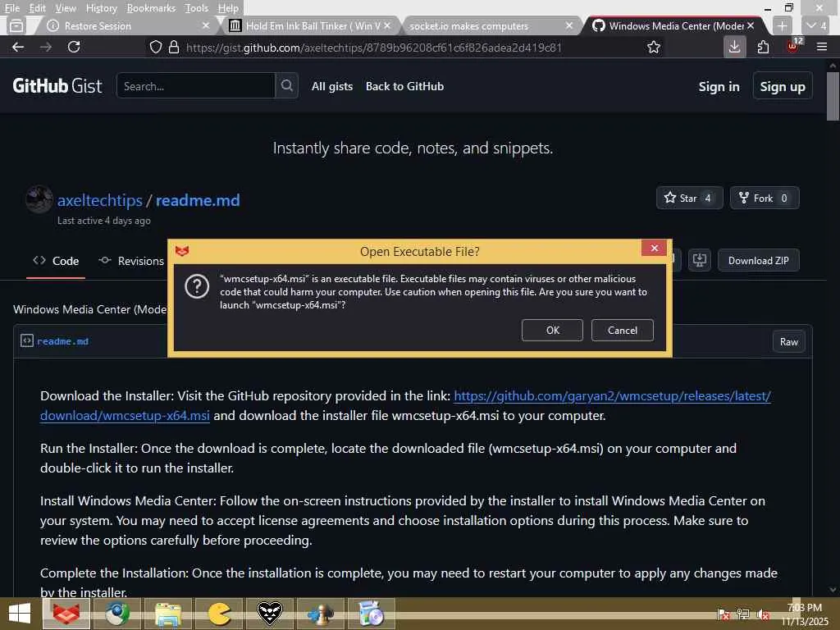Screen dimensions: 840x630
Task: Open the list all tabs dropdown
Action: pos(816,25)
